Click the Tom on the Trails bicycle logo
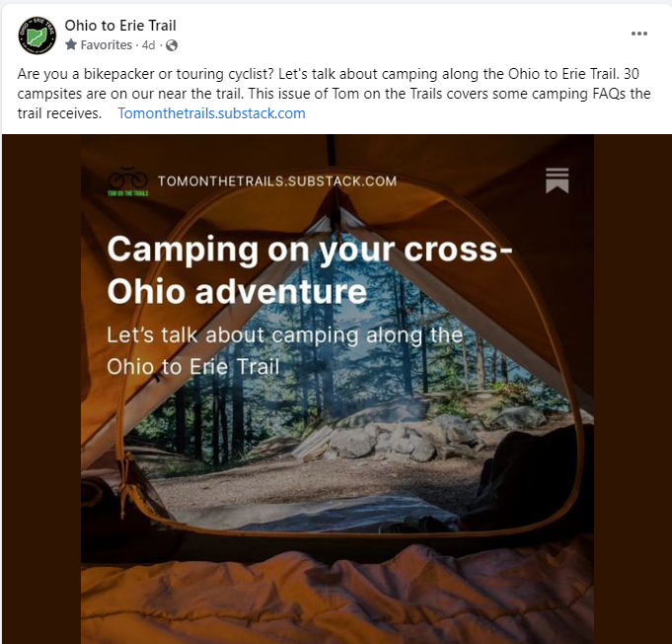The image size is (672, 644). click(x=127, y=181)
